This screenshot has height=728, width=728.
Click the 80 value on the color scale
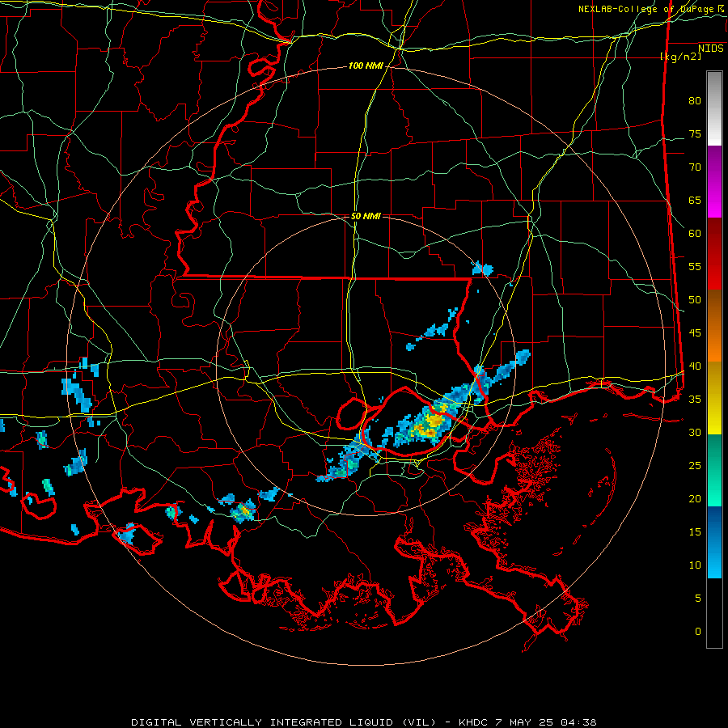click(695, 101)
